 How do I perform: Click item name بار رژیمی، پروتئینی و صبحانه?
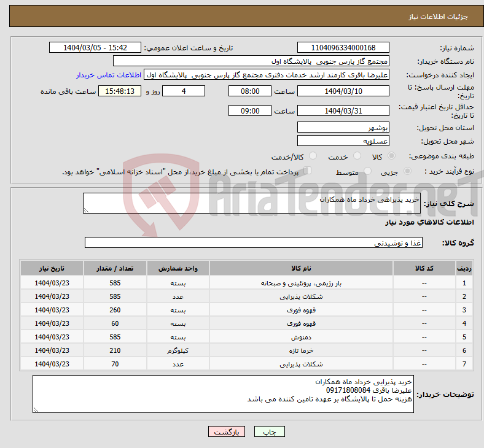click(x=301, y=283)
